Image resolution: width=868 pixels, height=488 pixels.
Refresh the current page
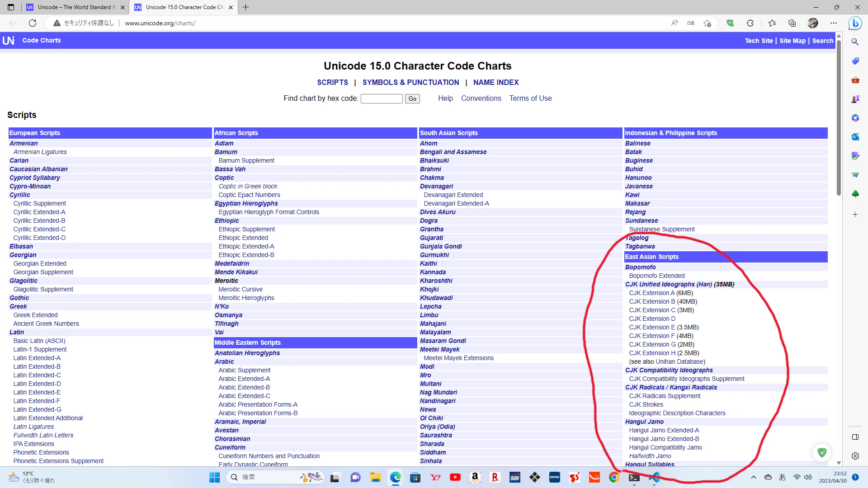(x=33, y=23)
